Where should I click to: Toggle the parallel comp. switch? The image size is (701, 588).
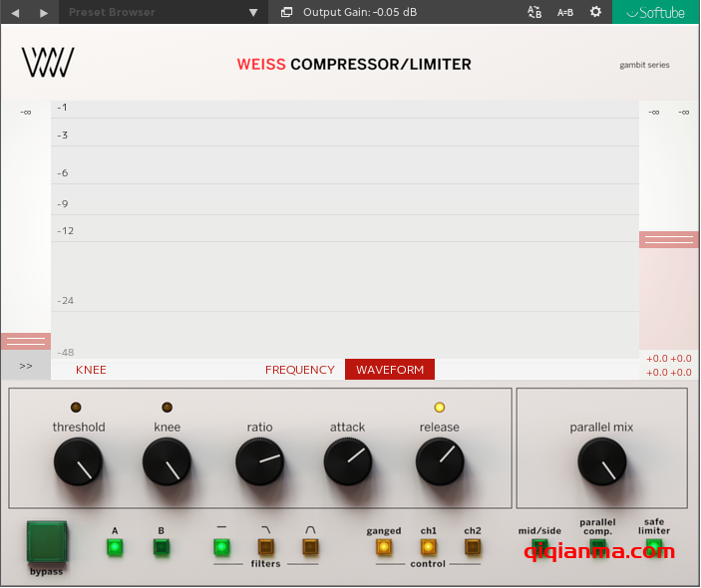(597, 546)
